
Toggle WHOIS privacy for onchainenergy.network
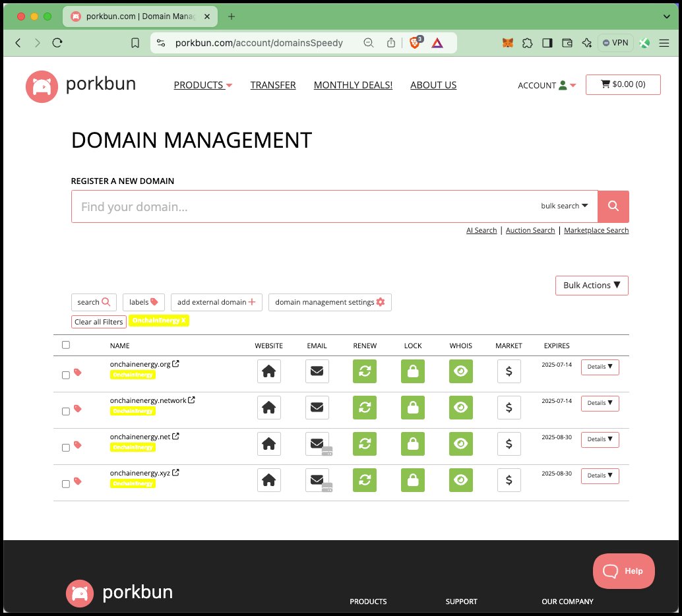pos(460,407)
